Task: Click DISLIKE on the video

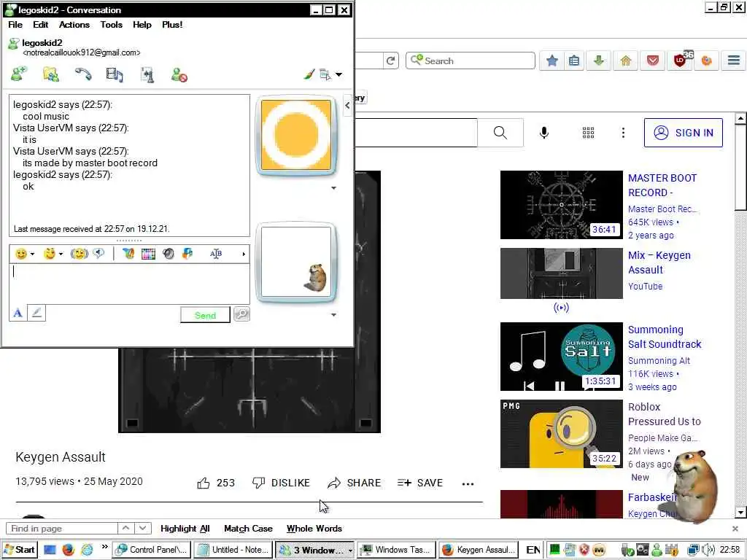Action: click(281, 483)
